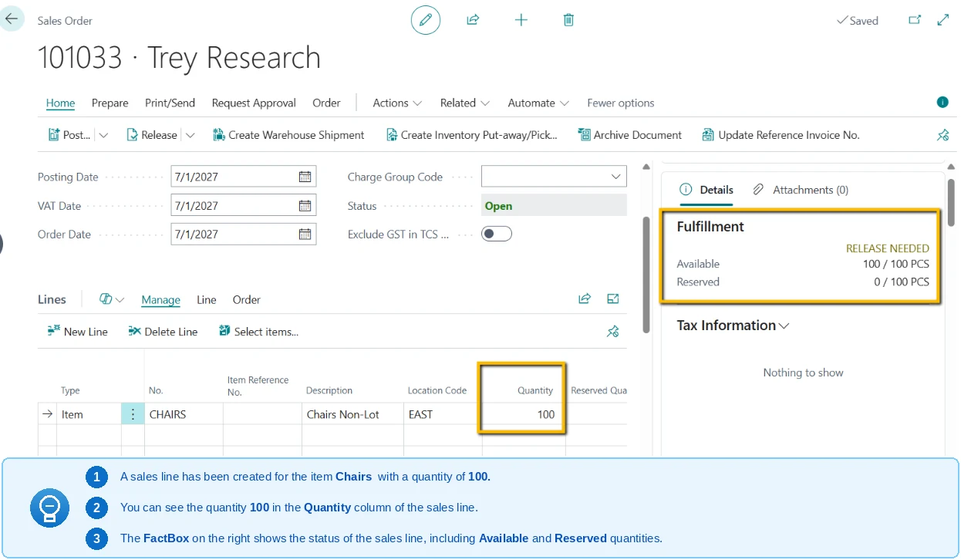This screenshot has height=560, width=961.
Task: Open Manage menu in Lines
Action: pos(160,299)
